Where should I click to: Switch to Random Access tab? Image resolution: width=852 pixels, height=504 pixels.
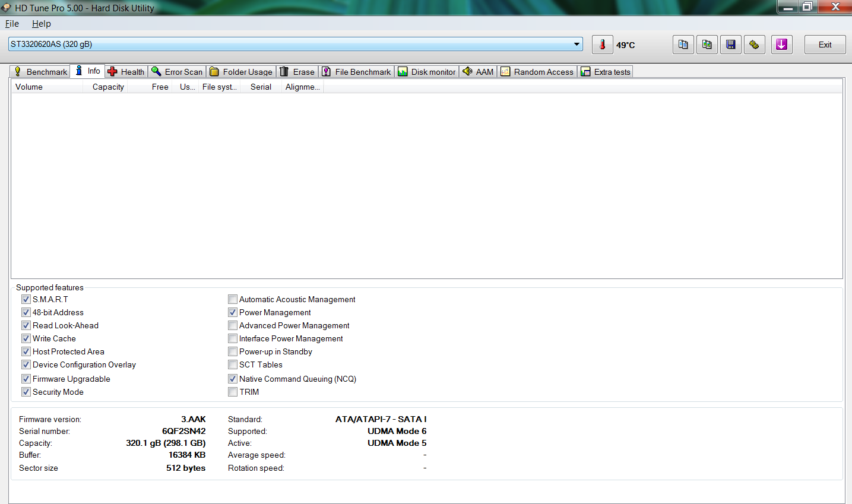[x=537, y=71]
